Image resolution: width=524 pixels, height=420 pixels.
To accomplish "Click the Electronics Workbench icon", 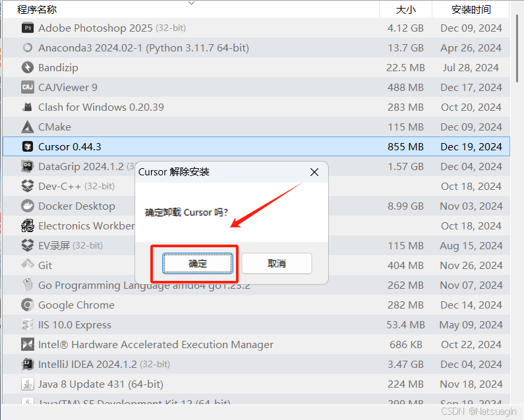I will pos(28,225).
